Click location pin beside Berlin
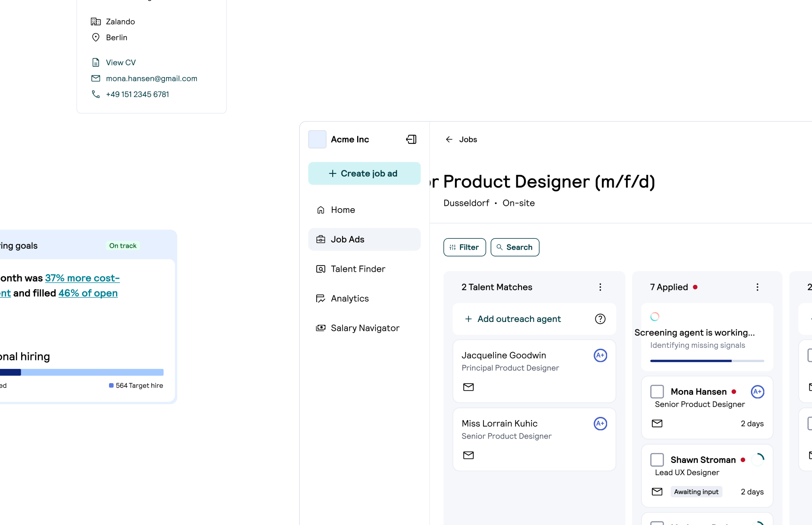Viewport: 812px width, 525px height. [96, 38]
